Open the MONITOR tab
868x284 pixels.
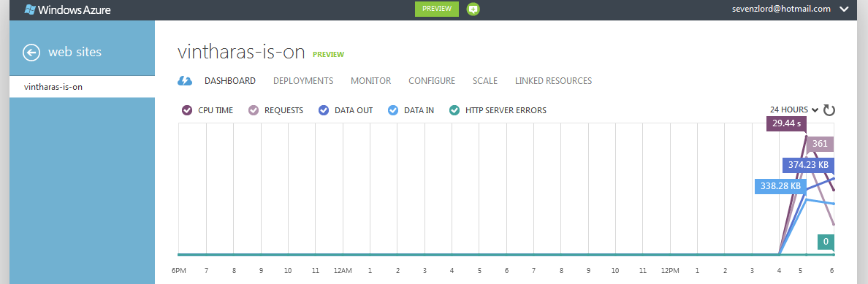click(371, 81)
